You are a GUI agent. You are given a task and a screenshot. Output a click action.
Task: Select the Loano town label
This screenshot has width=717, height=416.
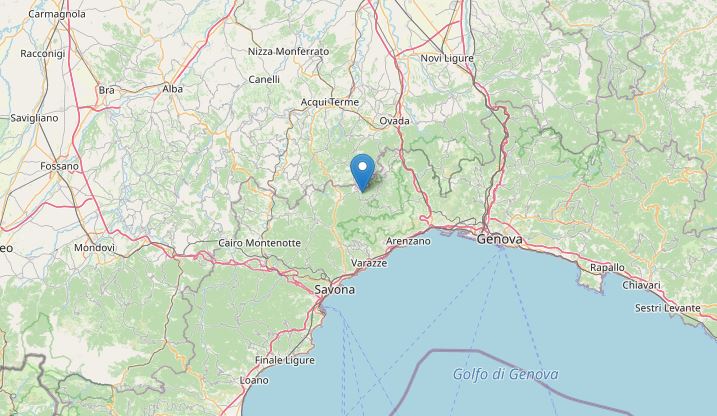pos(254,380)
